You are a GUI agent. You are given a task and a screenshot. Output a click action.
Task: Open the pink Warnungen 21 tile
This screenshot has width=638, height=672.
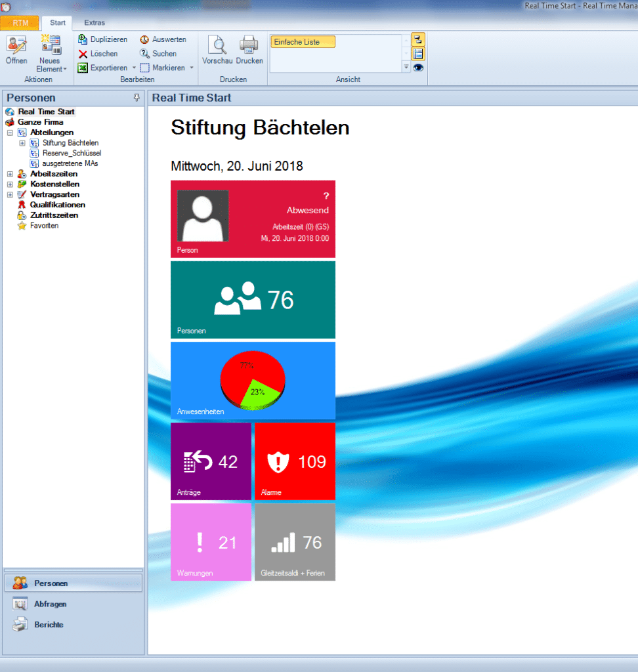(x=211, y=542)
